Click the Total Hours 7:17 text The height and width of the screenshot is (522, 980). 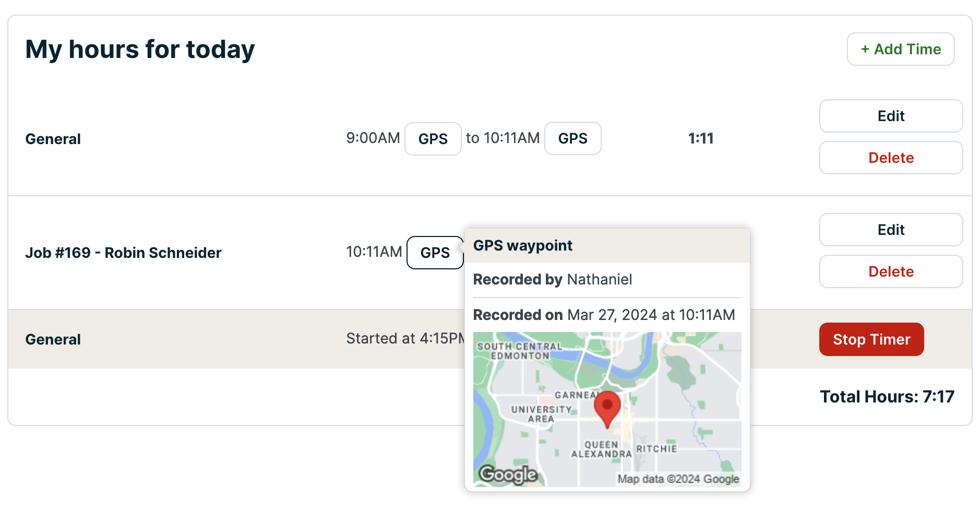click(887, 397)
